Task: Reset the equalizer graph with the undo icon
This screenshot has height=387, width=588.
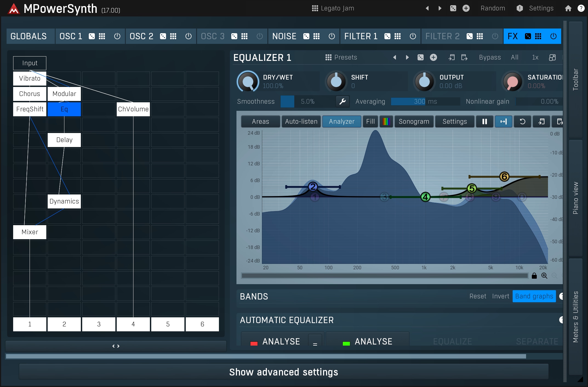Action: click(x=522, y=122)
